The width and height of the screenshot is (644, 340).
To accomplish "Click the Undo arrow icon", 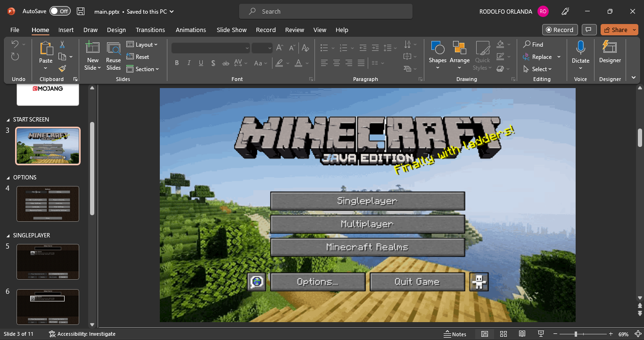I will coord(15,44).
